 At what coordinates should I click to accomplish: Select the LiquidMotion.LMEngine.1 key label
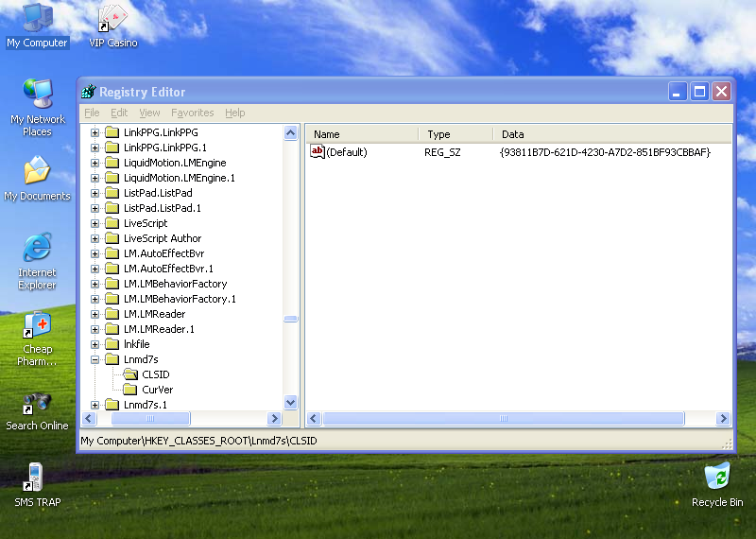pyautogui.click(x=180, y=178)
